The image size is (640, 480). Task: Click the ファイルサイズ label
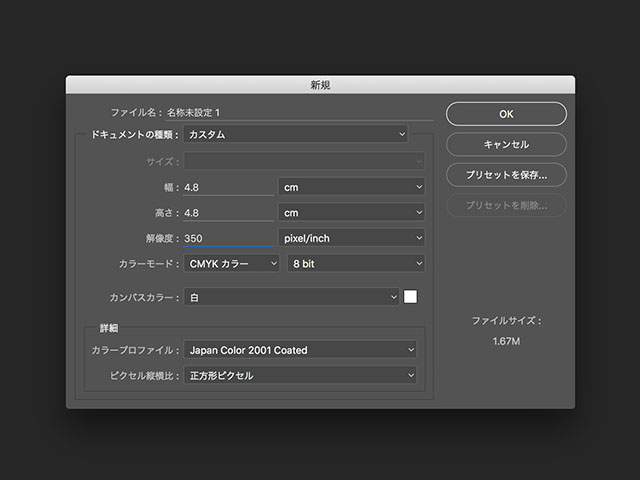pos(507,321)
